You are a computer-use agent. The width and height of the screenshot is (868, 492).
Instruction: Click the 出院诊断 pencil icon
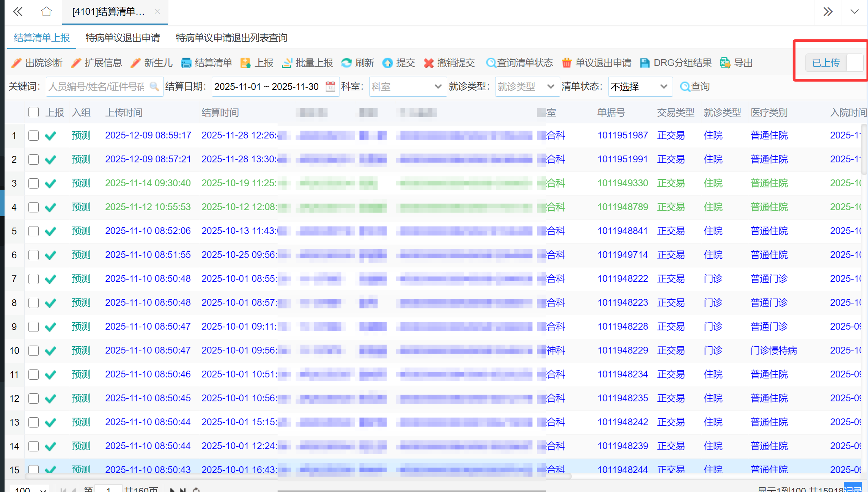click(16, 63)
